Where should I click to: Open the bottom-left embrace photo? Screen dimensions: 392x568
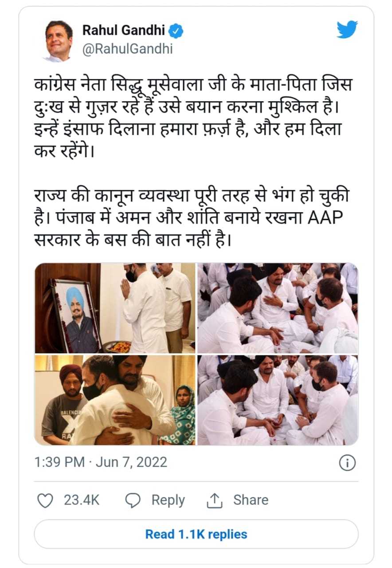115,400
